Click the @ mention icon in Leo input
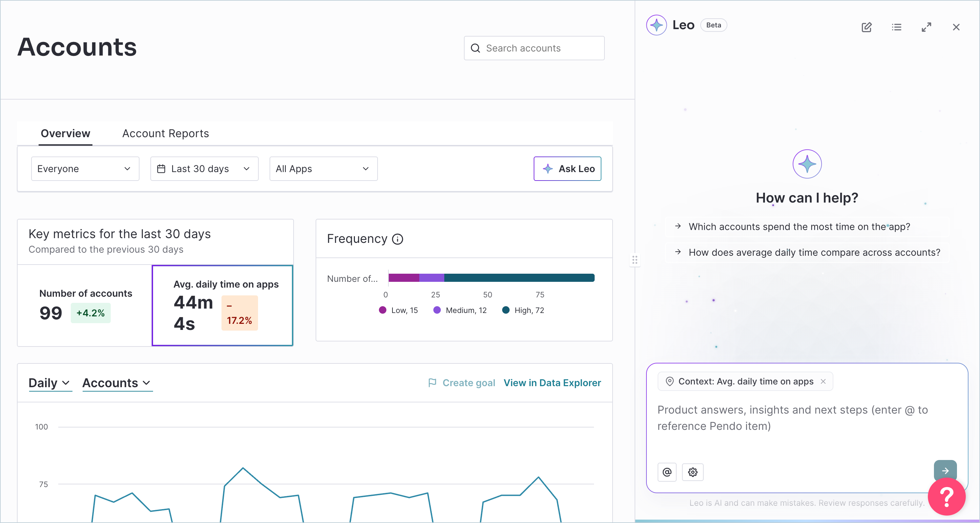This screenshot has height=523, width=980. click(x=666, y=472)
